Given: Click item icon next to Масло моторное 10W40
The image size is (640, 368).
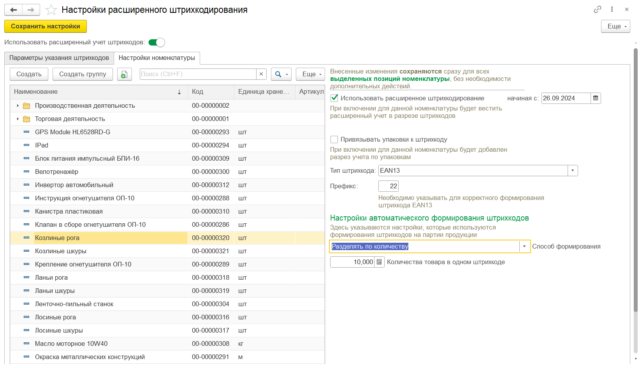Looking at the screenshot, I should [27, 344].
